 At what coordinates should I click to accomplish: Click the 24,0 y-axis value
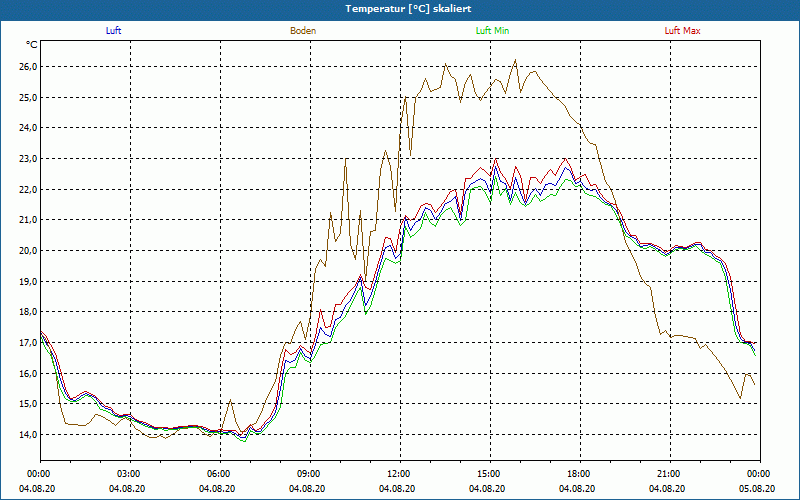tap(29, 128)
